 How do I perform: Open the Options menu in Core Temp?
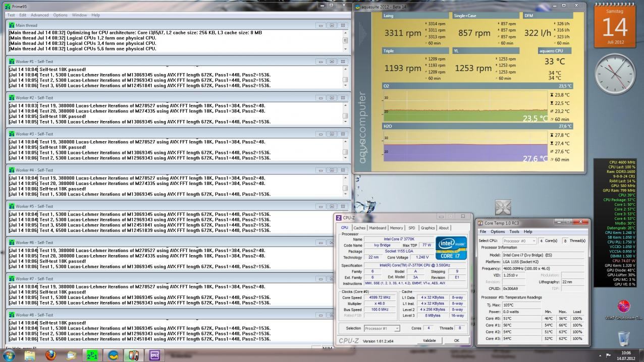498,231
